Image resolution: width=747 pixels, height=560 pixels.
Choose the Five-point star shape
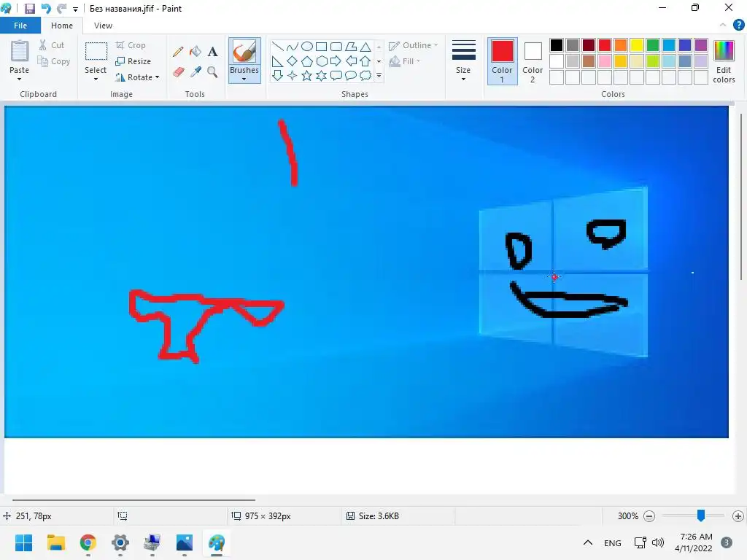tap(307, 75)
